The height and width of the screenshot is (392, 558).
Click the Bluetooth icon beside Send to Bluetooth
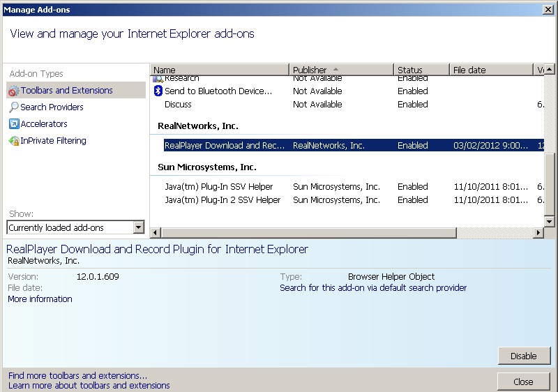(x=158, y=91)
